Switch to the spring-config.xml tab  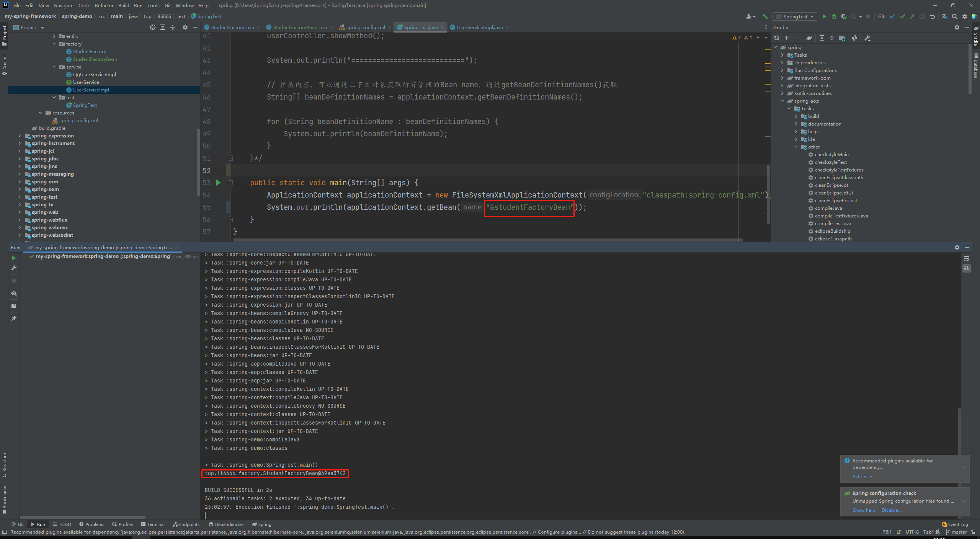pos(365,27)
